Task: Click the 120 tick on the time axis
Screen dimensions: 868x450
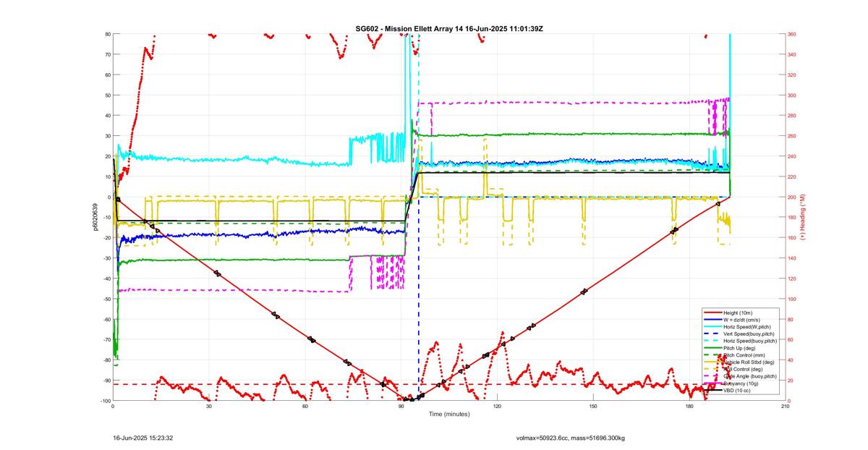Action: click(498, 407)
